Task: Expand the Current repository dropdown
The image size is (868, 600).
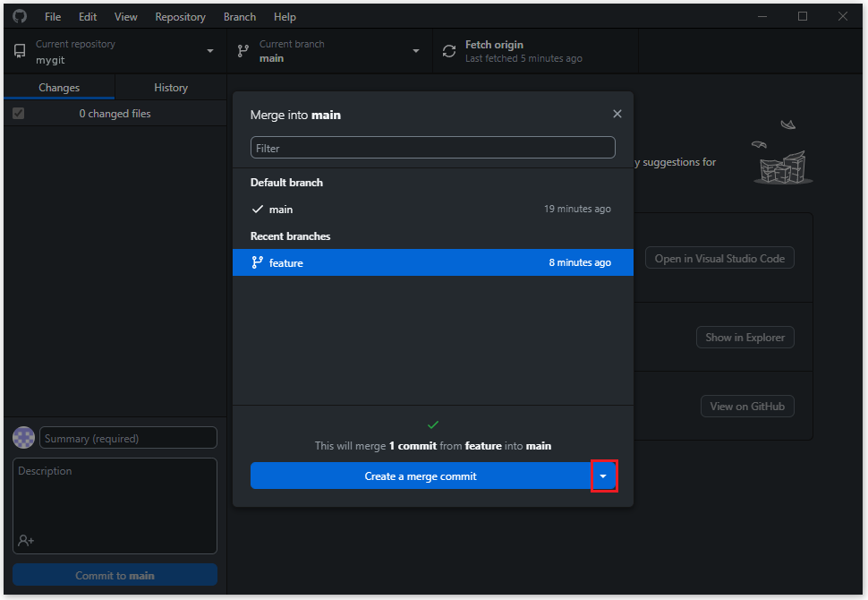Action: click(210, 51)
